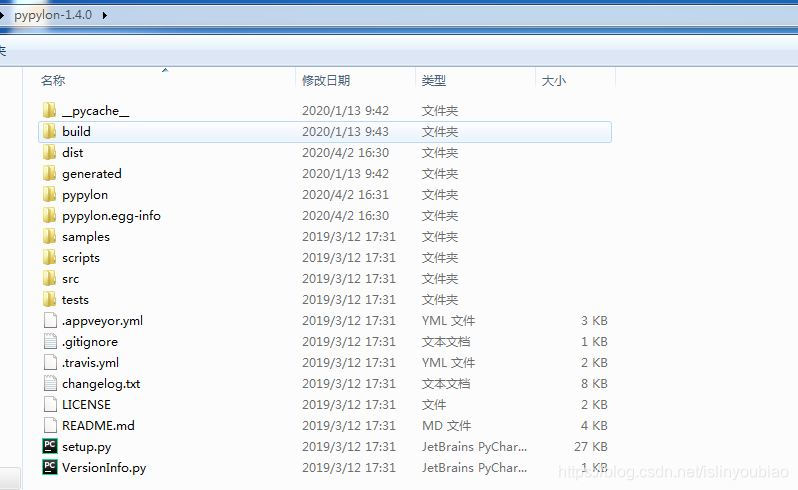Click the __pycache__ folder icon
Viewport: 798px width, 490px height.
[x=49, y=110]
